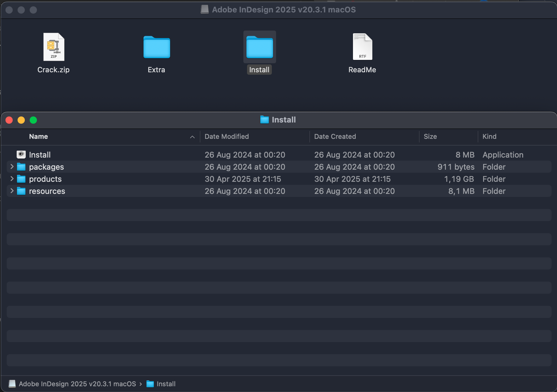This screenshot has width=557, height=392.
Task: Click the disk icon in path bar
Action: coord(12,384)
